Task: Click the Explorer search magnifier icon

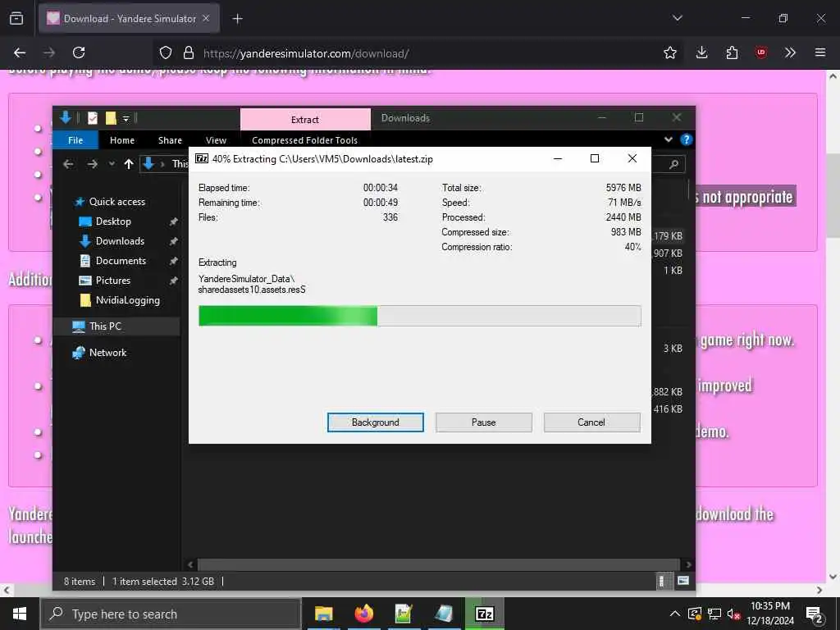Action: click(674, 164)
